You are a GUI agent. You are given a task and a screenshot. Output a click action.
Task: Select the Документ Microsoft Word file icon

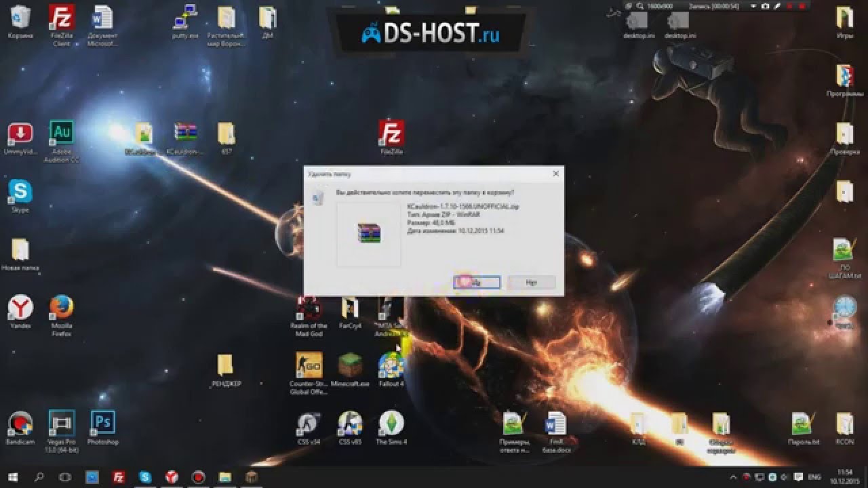pos(102,25)
